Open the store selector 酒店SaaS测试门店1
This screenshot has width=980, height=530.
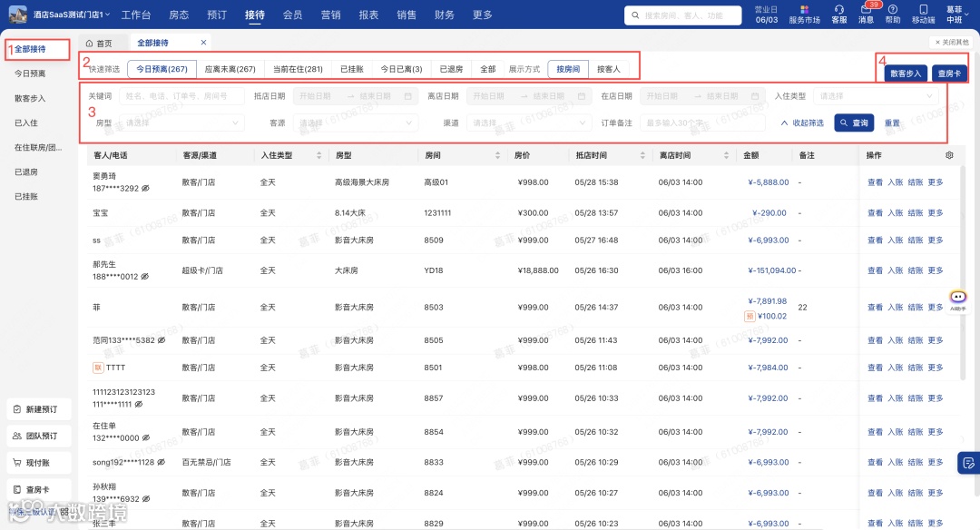(x=72, y=15)
